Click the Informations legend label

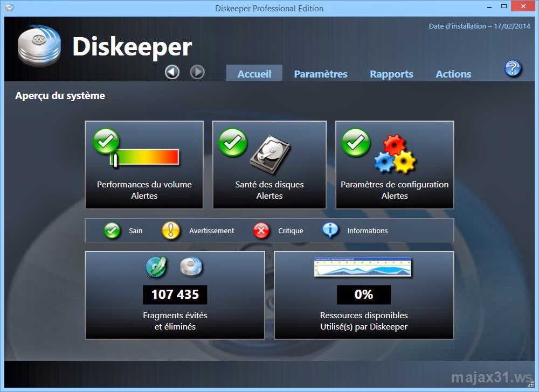click(x=368, y=230)
